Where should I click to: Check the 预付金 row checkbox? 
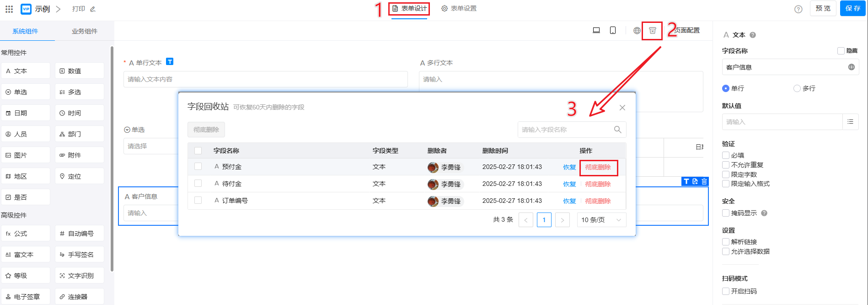pyautogui.click(x=198, y=167)
